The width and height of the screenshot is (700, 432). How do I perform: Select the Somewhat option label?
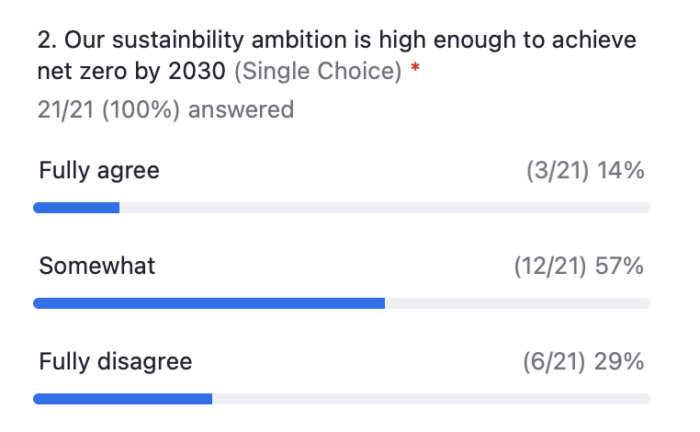click(97, 266)
